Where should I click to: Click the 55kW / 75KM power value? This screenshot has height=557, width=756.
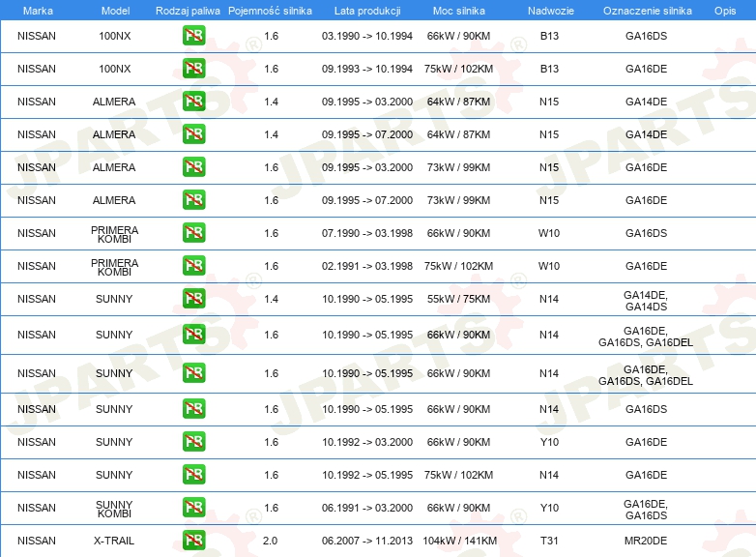(x=458, y=299)
